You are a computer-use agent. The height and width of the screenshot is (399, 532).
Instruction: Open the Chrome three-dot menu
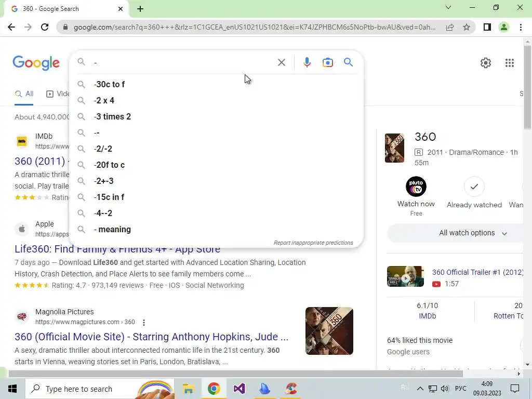pyautogui.click(x=521, y=27)
